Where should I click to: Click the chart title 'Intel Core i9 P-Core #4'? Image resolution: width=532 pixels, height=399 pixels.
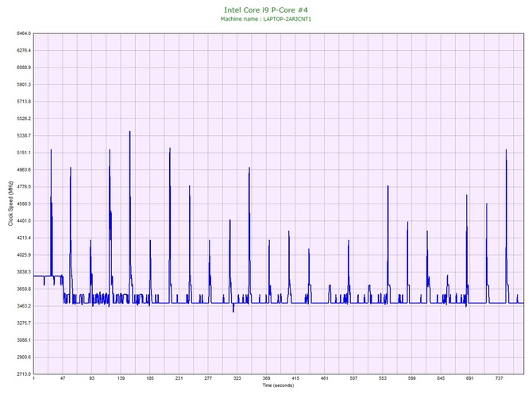tap(266, 10)
